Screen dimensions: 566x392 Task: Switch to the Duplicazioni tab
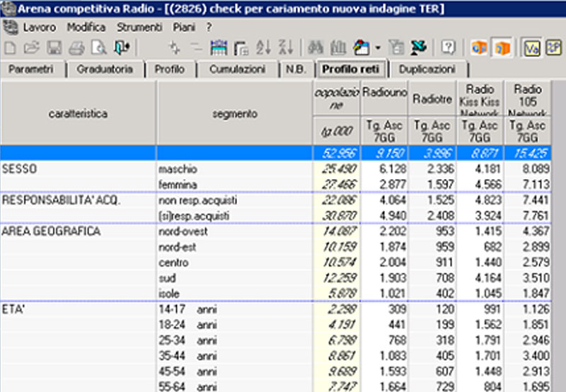427,69
